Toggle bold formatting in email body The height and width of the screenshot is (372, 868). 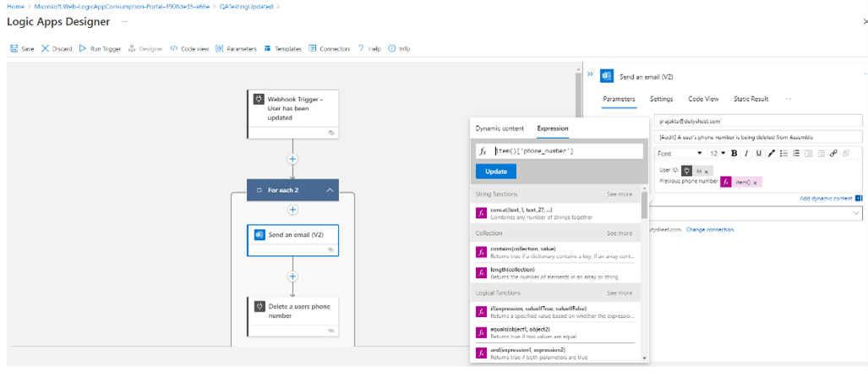coord(734,154)
